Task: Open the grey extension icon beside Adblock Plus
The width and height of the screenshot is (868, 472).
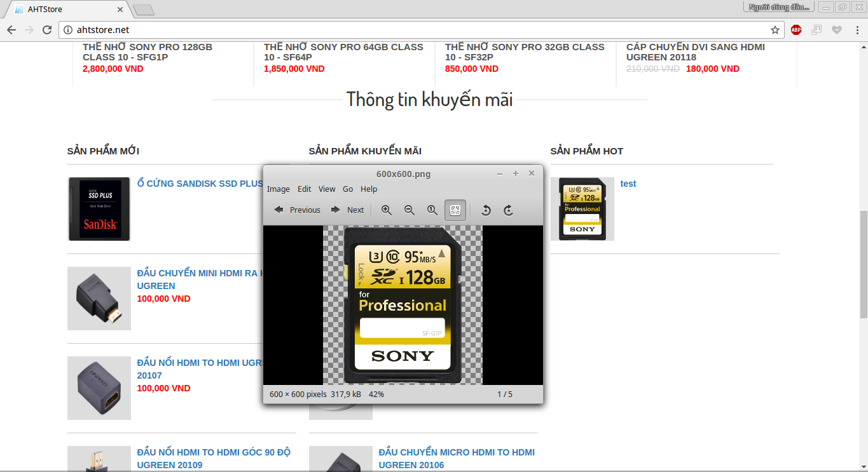Action: coord(816,30)
